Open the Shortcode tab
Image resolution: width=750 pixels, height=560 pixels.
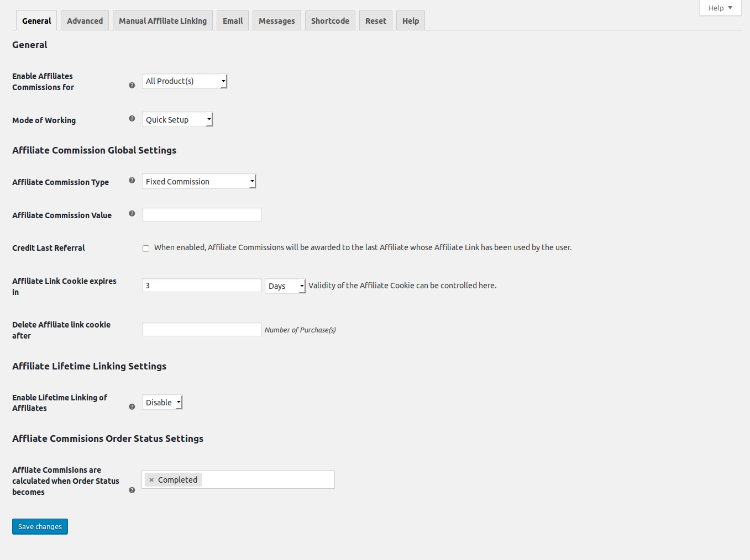[330, 21]
